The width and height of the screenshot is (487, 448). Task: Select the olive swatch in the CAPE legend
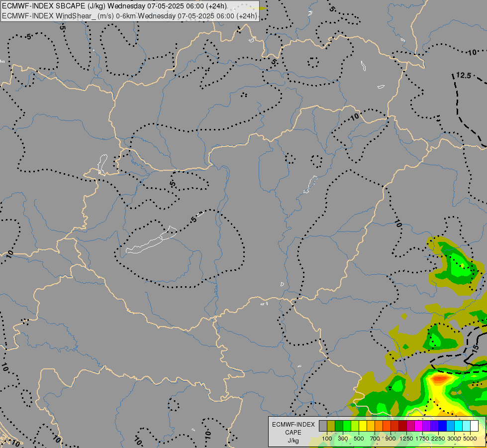[x=331, y=426]
